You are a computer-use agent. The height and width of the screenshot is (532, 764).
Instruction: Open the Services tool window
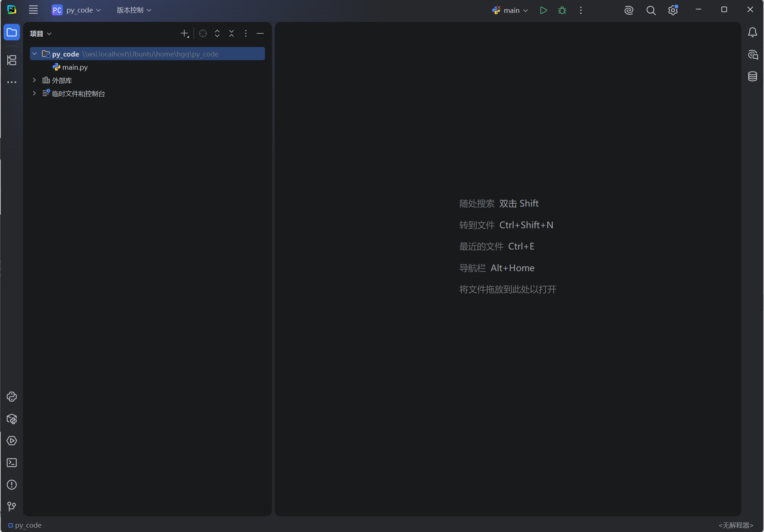click(x=12, y=441)
